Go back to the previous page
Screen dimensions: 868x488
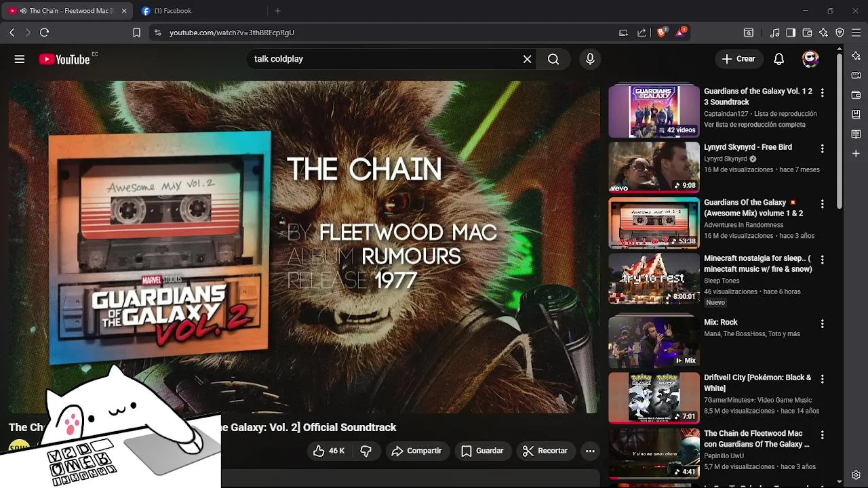point(12,33)
